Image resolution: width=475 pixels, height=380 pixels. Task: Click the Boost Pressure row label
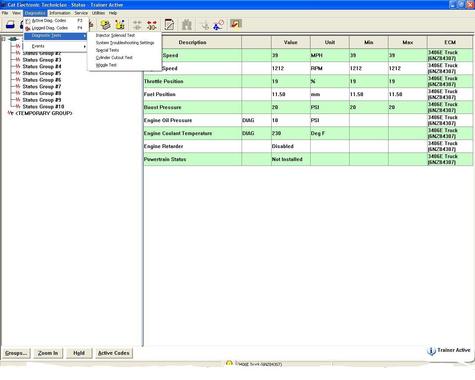(x=163, y=107)
